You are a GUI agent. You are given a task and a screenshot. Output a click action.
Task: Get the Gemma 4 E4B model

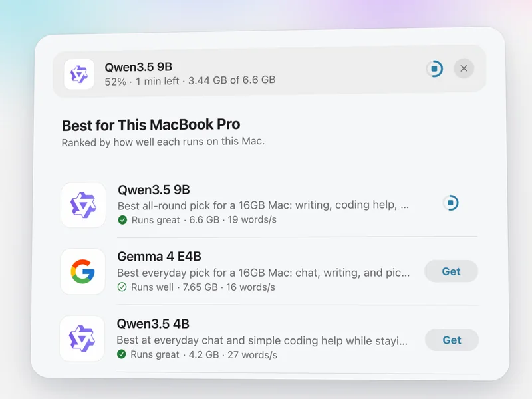coord(451,271)
